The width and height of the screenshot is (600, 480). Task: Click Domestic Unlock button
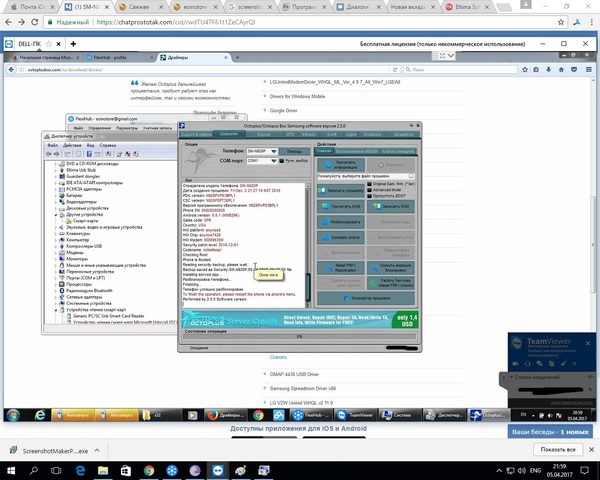tap(341, 238)
